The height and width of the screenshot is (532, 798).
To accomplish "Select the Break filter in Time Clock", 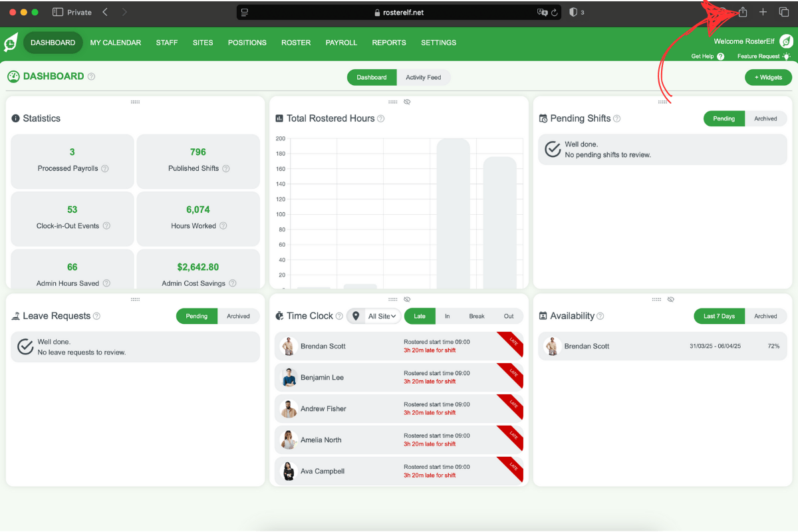I will [477, 317].
